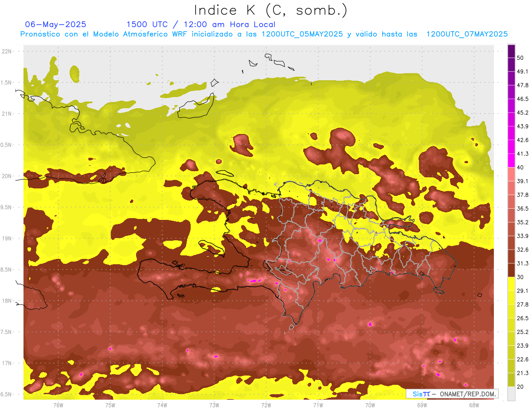Image resolution: width=532 pixels, height=411 pixels.
Task: Click the colorbar label '37.8'
Action: [523, 195]
